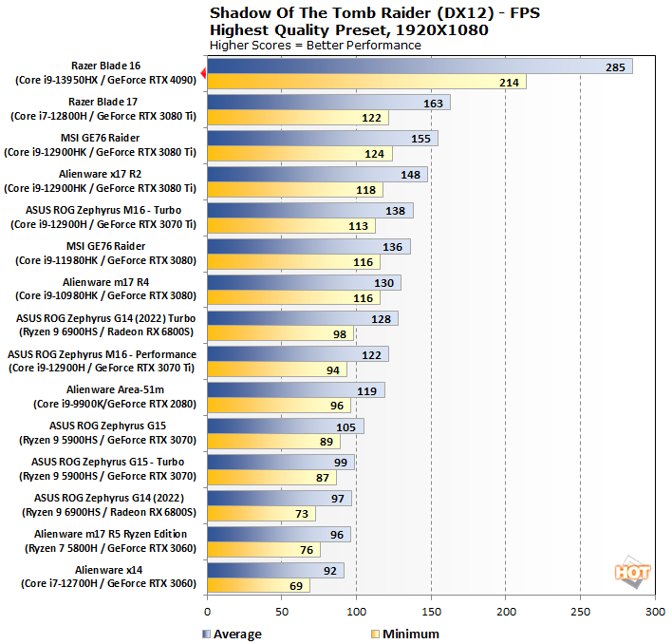672x644 pixels.
Task: Click the Alienware m17 R4 average value 130
Action: 383,283
